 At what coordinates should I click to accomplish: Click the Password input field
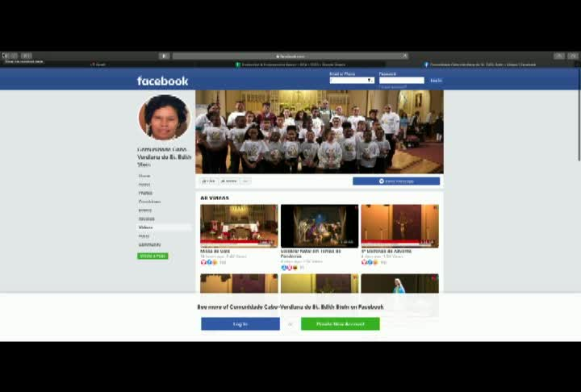click(x=402, y=81)
